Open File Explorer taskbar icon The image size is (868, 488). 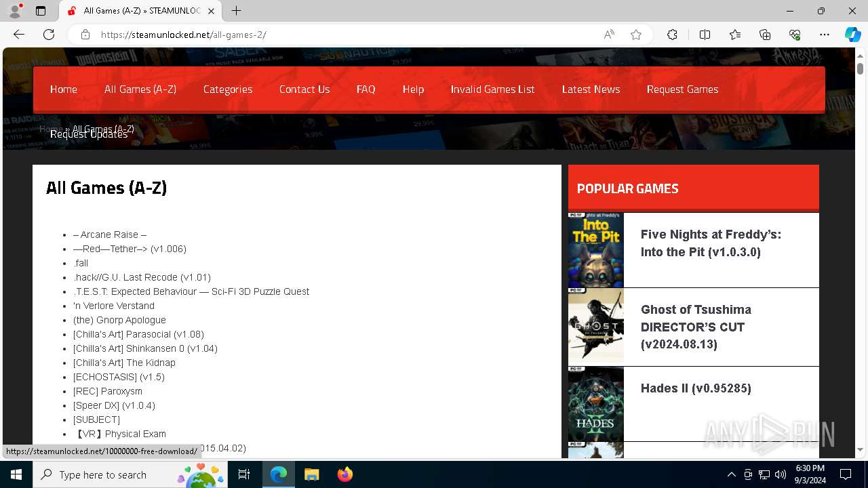311,474
